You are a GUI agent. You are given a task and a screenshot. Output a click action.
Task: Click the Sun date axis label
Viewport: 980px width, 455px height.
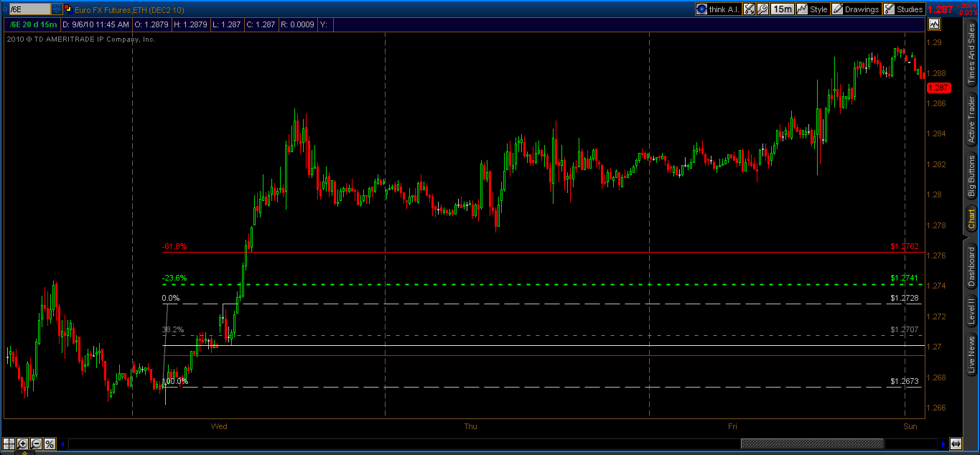[x=910, y=426]
